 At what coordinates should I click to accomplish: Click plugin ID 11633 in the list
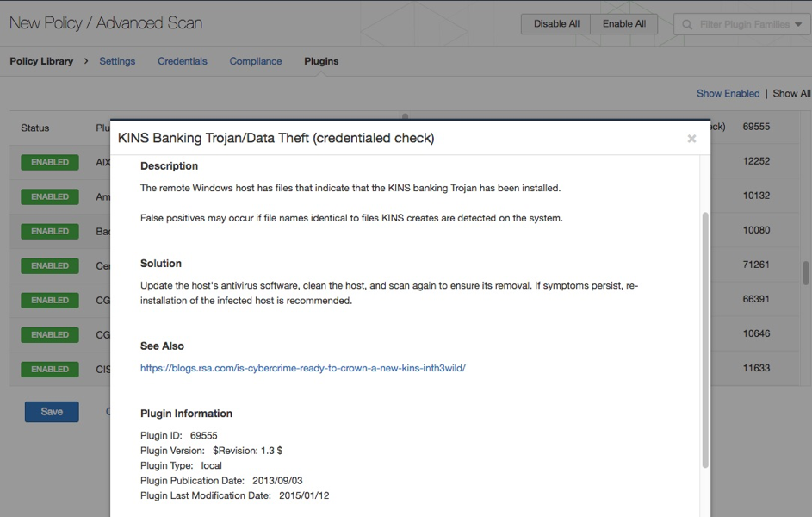pos(756,368)
